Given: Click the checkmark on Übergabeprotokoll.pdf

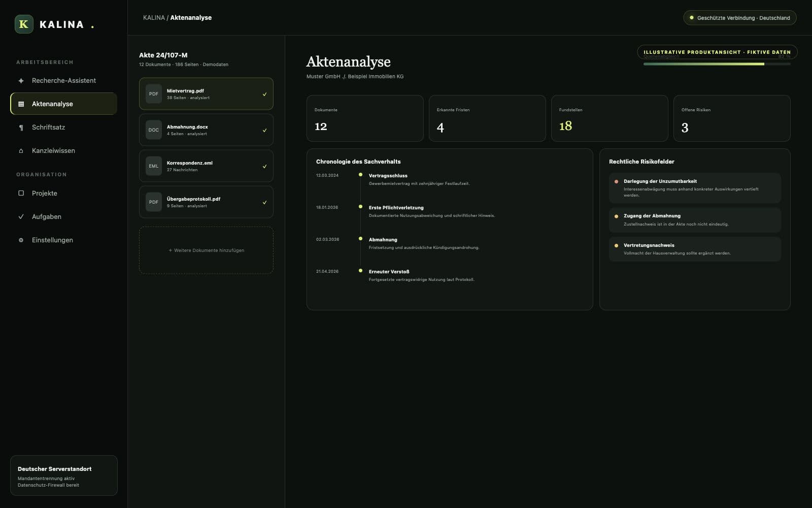Looking at the screenshot, I should coord(264,202).
